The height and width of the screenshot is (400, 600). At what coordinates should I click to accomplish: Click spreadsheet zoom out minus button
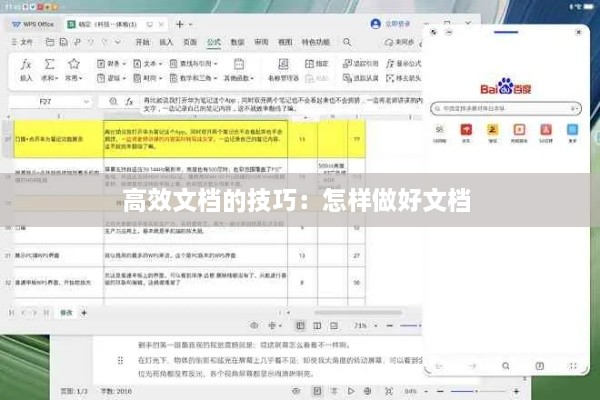pos(390,325)
